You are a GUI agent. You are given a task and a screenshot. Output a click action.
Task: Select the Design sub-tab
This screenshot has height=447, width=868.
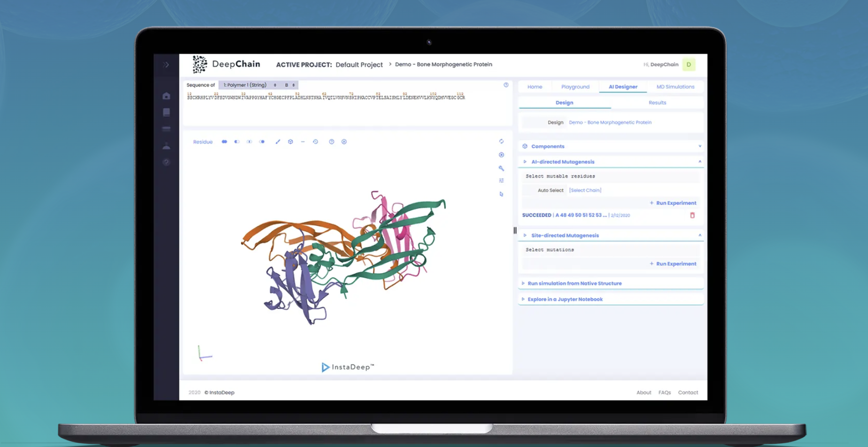pos(565,102)
